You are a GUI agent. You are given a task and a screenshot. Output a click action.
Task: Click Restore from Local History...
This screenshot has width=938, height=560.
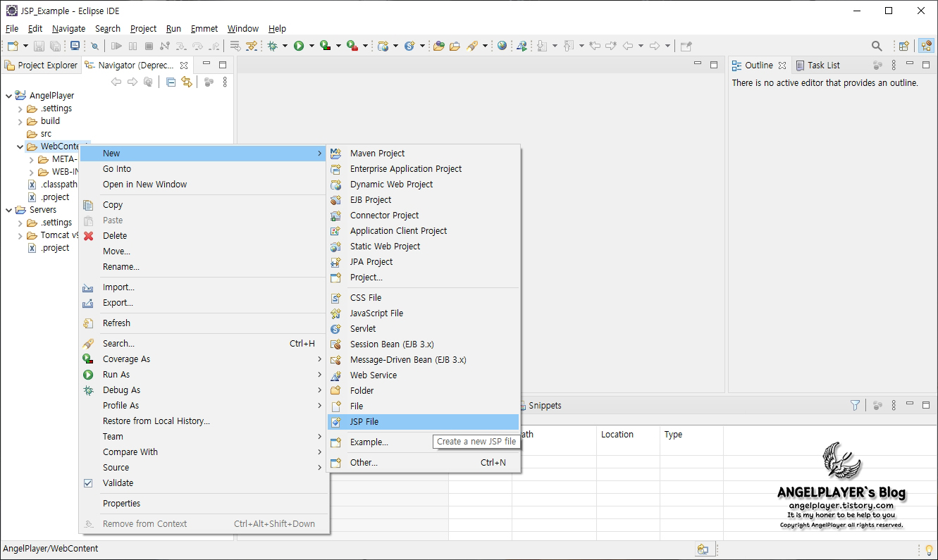tap(204, 421)
